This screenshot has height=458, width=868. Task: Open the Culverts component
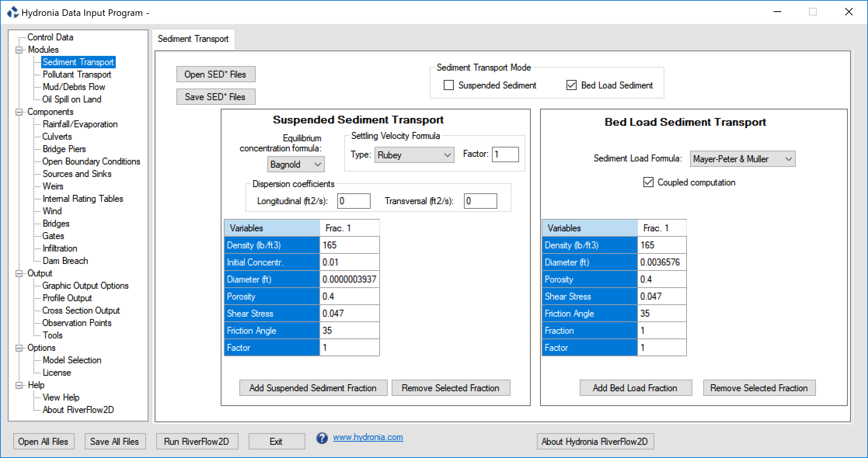(x=57, y=137)
